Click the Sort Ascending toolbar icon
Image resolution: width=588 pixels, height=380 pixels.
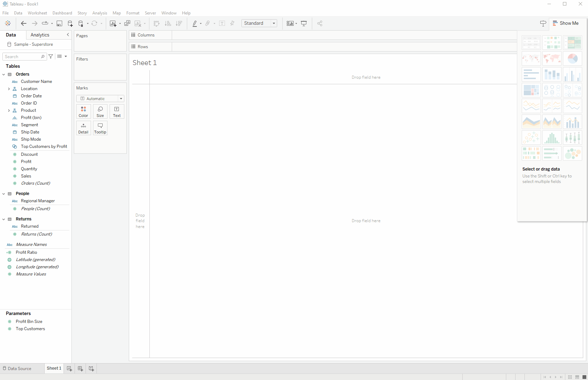(x=168, y=23)
